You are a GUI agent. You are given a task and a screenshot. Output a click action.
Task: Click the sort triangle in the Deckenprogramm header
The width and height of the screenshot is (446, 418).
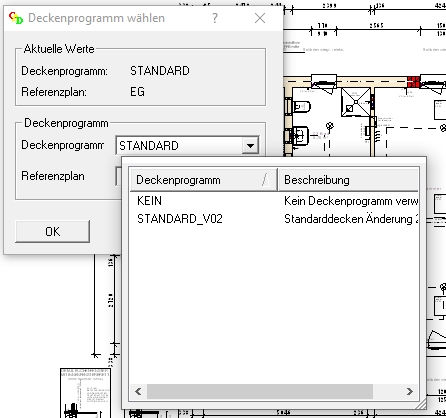pyautogui.click(x=266, y=180)
